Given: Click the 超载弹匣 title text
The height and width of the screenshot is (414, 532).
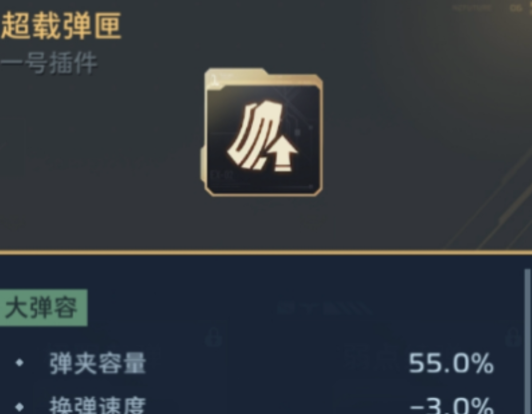Looking at the screenshot, I should [61, 26].
